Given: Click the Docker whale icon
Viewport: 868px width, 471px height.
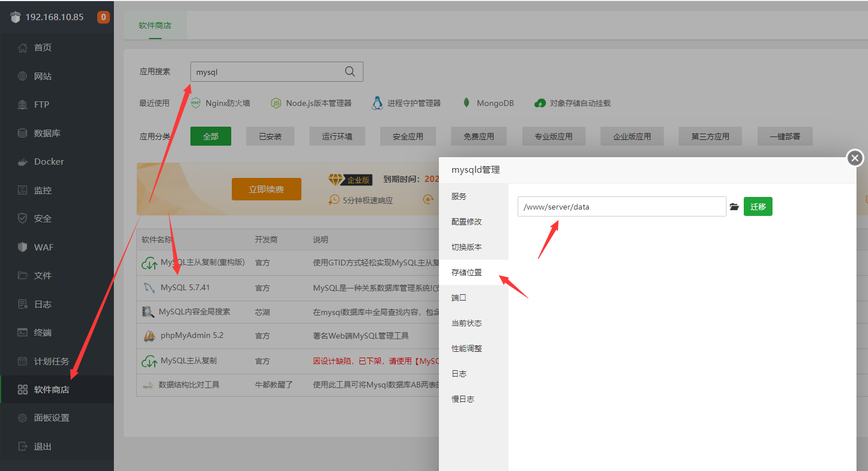Looking at the screenshot, I should 22,162.
